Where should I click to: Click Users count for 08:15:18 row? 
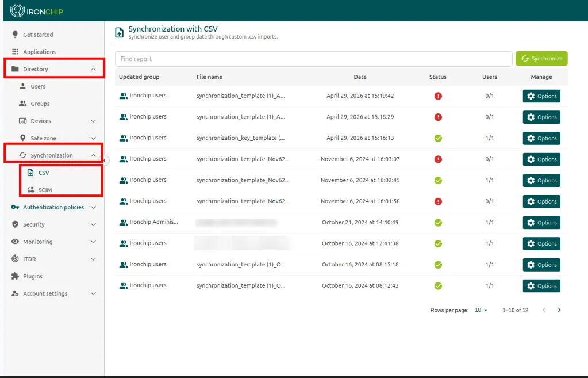click(x=489, y=265)
